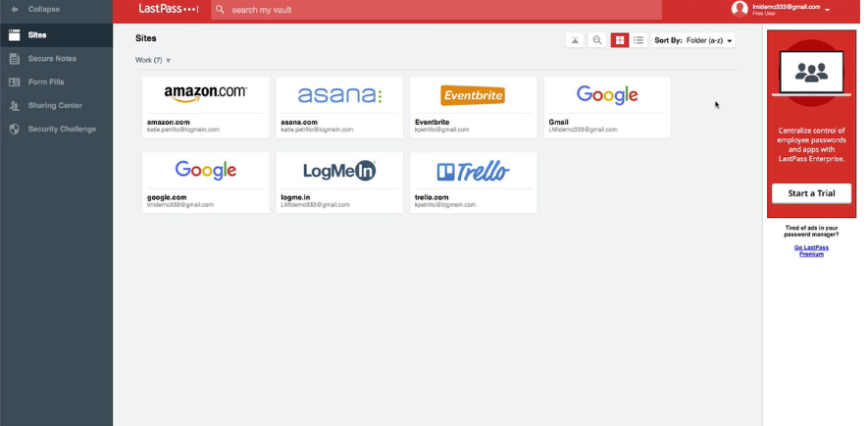Viewport: 868px width, 426px height.
Task: Switch to grid view
Action: (x=620, y=40)
